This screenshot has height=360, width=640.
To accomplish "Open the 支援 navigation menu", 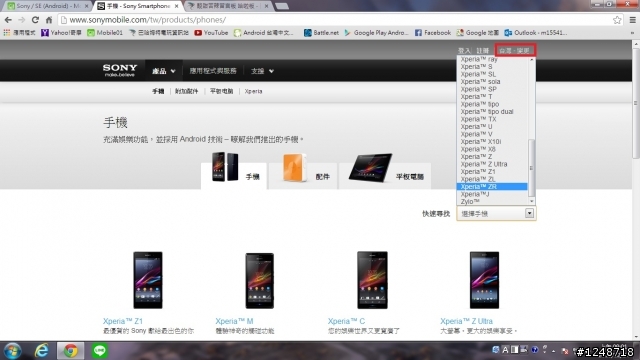I will [262, 71].
